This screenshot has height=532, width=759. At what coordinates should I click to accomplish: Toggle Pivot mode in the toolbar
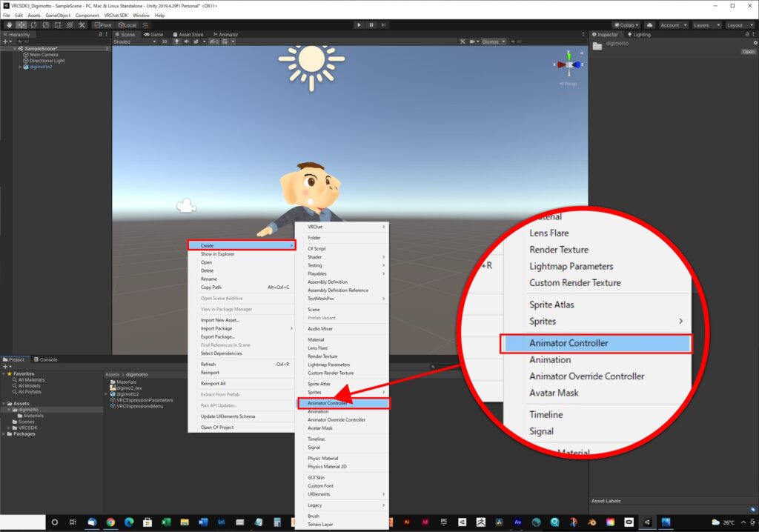point(103,24)
